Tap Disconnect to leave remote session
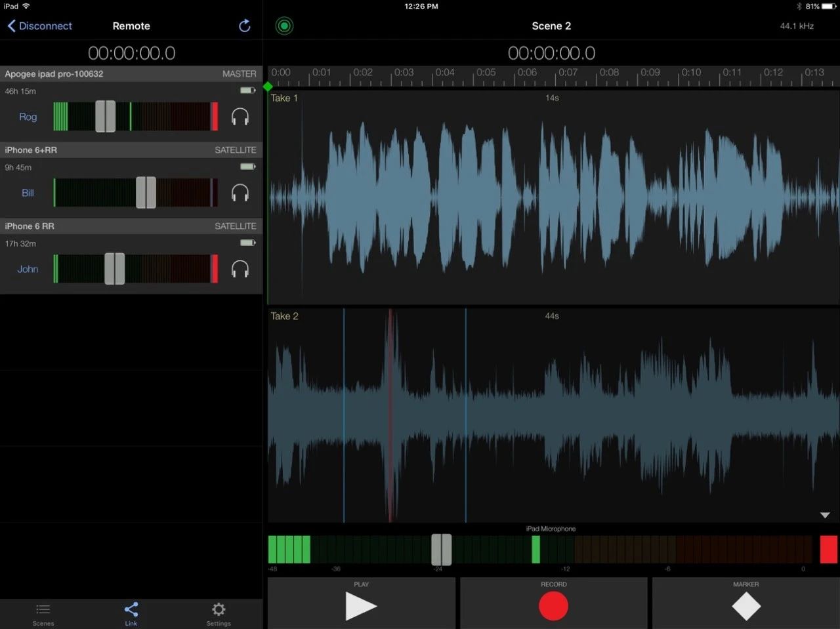Screen dimensions: 840x629 (x=39, y=26)
